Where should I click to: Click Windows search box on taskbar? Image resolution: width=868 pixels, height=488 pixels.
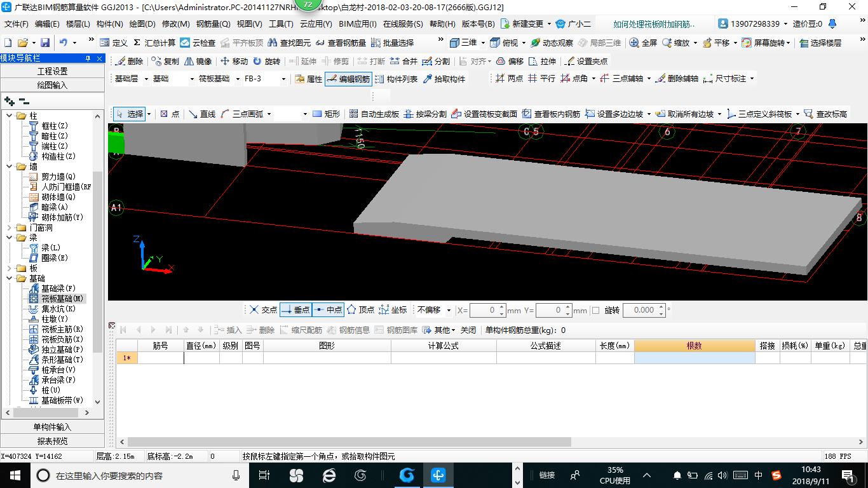pos(139,475)
